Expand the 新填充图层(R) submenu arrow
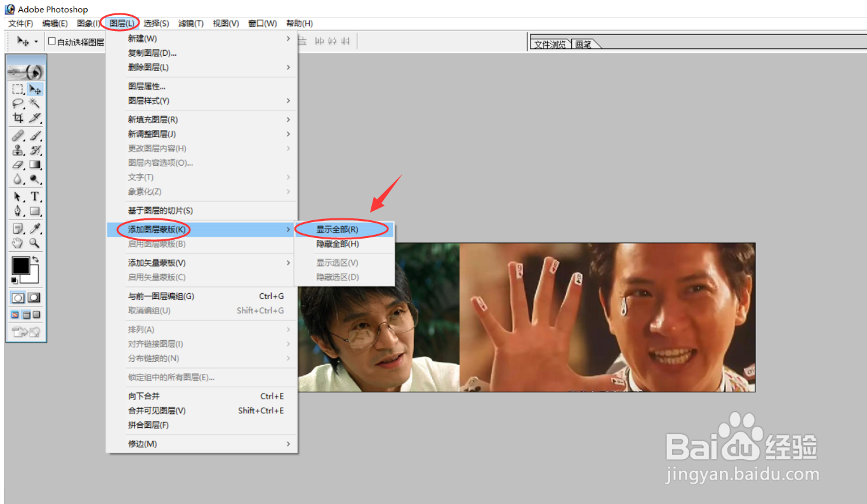 point(288,119)
